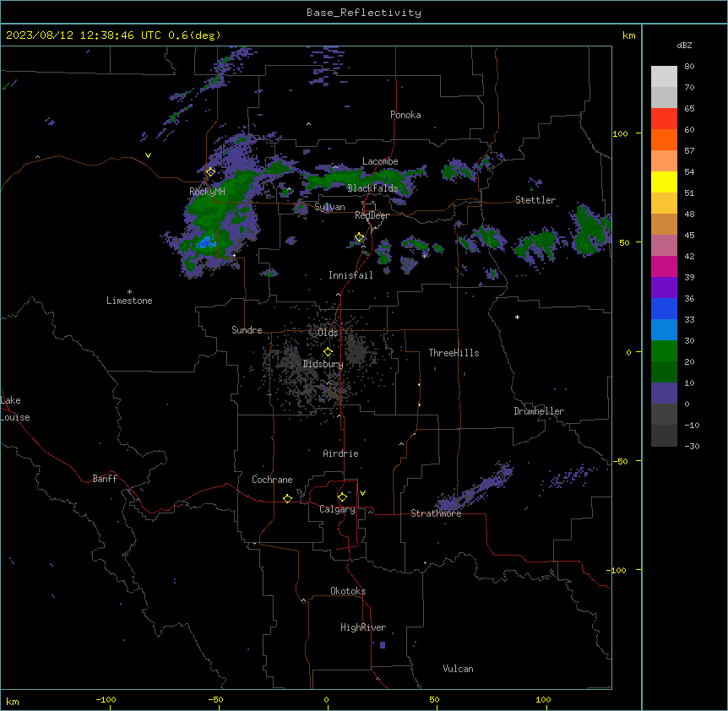Select the Blackfalds label
This screenshot has width=728, height=711.
372,188
